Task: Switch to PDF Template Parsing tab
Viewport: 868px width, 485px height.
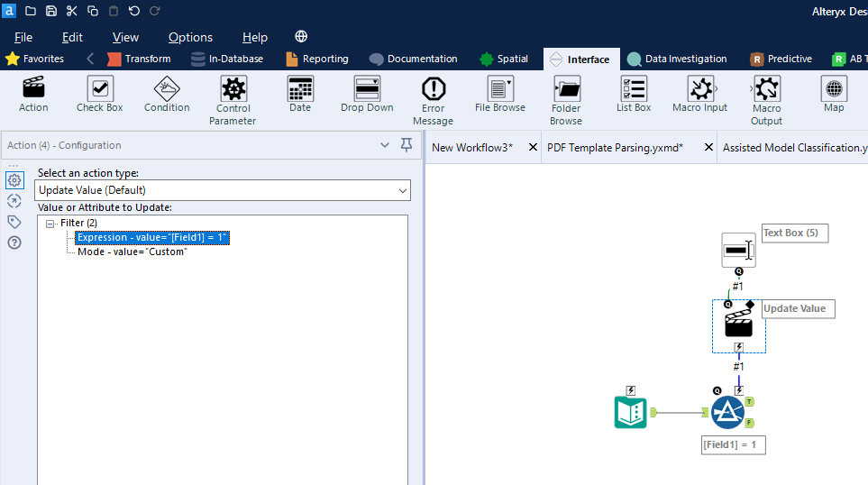Action: (615, 147)
